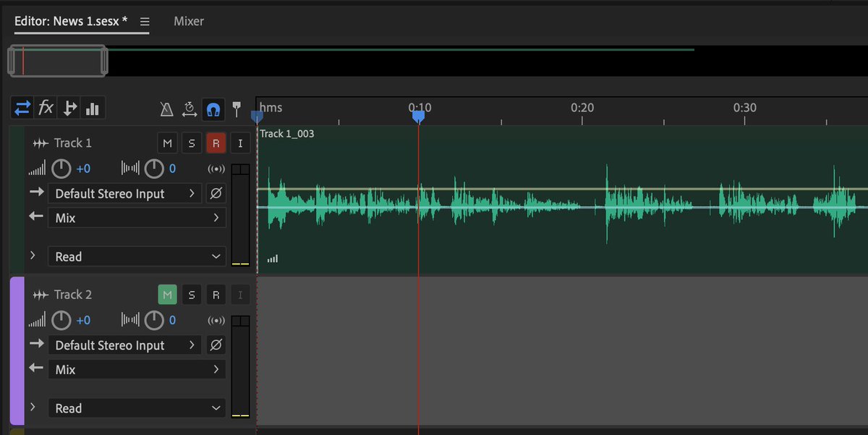Click Track 2 pan value 0

172,320
